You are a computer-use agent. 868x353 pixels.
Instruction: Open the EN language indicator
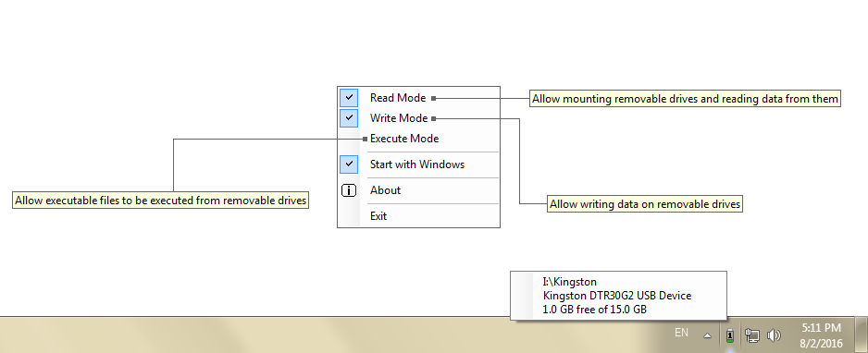tap(681, 333)
